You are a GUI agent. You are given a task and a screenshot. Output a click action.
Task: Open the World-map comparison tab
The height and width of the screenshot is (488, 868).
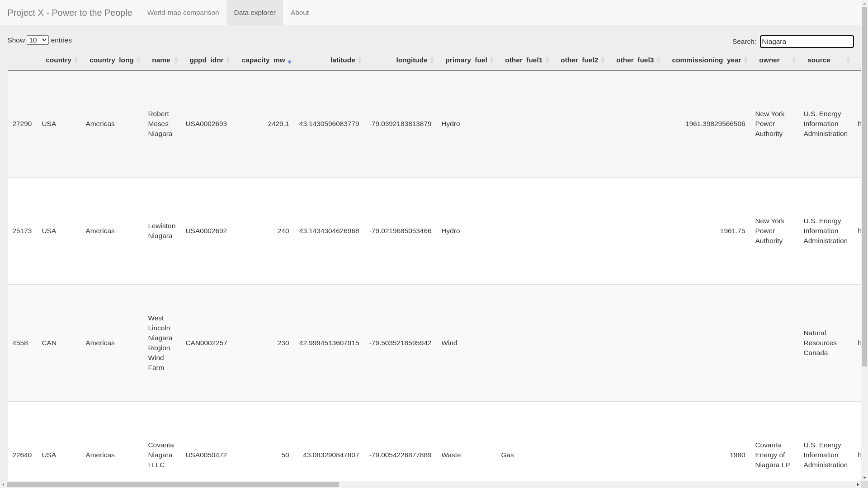point(183,13)
